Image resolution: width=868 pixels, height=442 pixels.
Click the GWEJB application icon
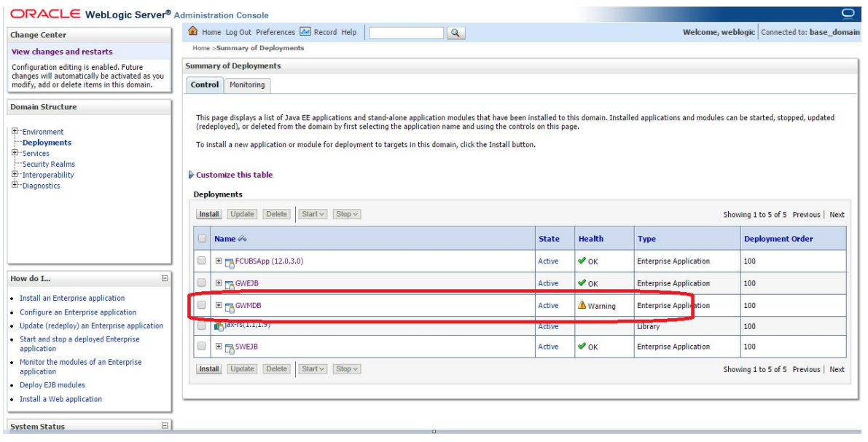[230, 284]
